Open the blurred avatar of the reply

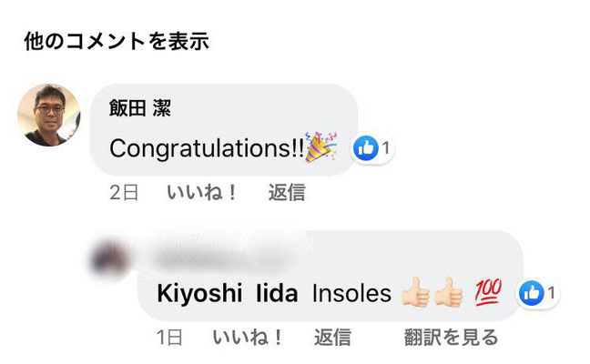109,258
